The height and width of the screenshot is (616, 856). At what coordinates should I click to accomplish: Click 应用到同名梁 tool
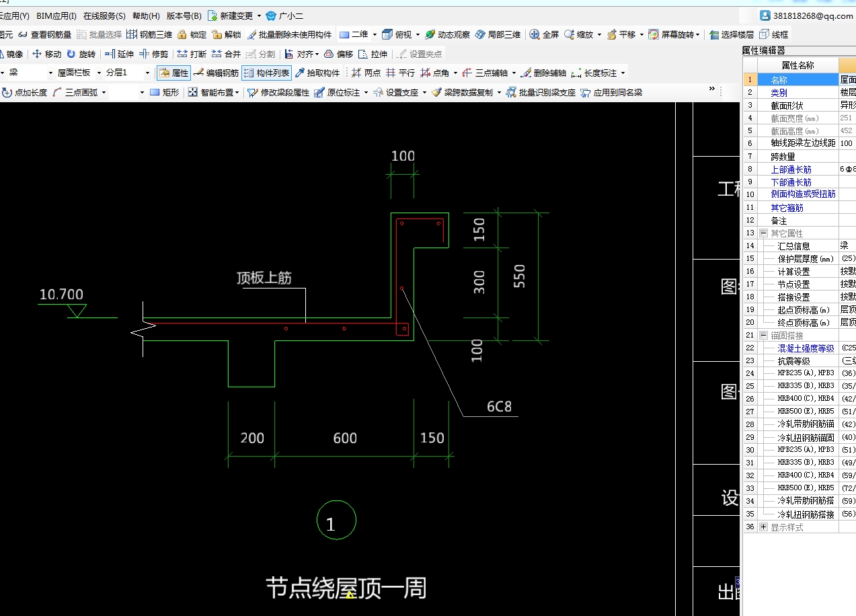(x=611, y=92)
